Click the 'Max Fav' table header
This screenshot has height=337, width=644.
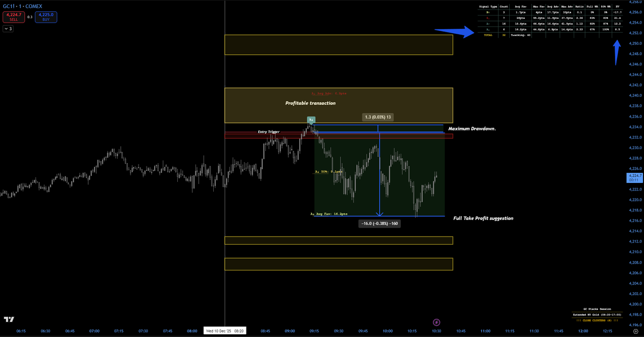pos(538,6)
